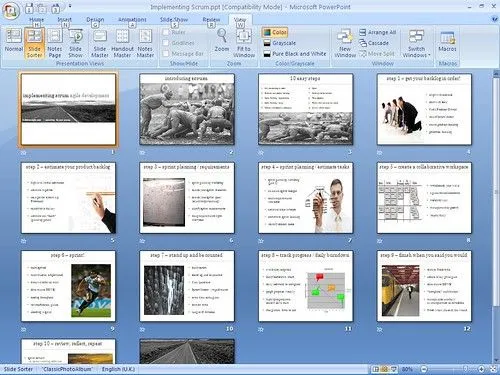Viewport: 500px width, 375px height.
Task: Switch to Normal view in ribbon
Action: point(13,40)
